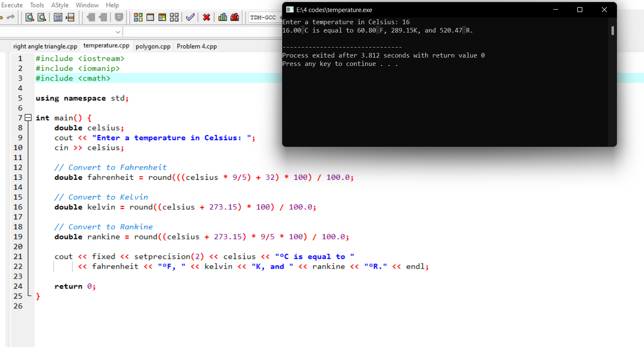Screen dimensions: 644x347
Task: Click the empty member list combo box
Action: tap(203, 32)
